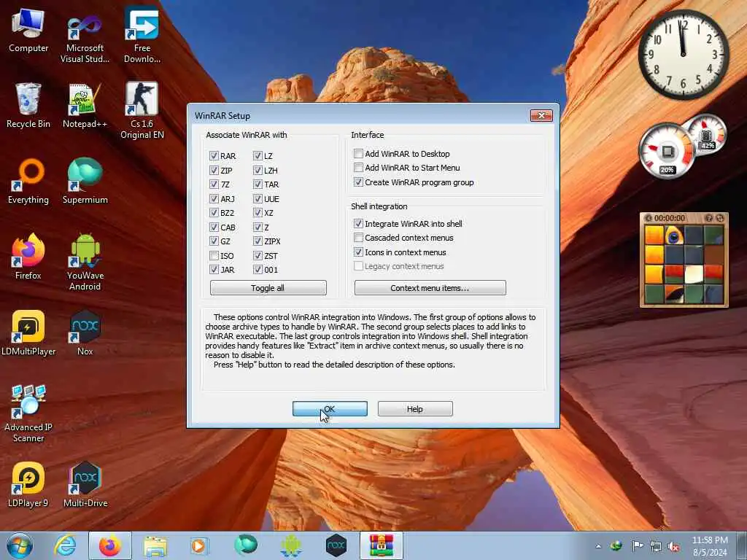Select the Advanced IP Scanner icon

coord(28,413)
